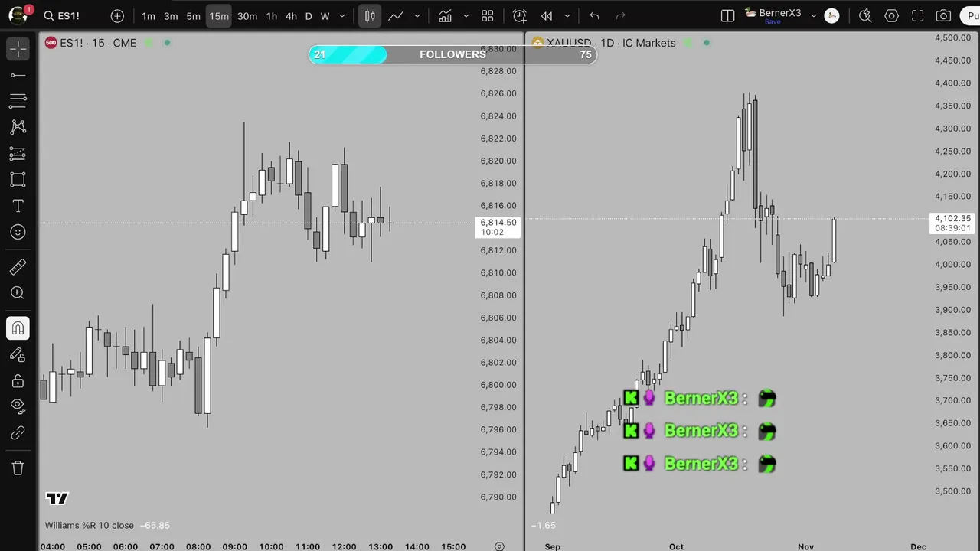Create a new alert
Viewport: 980px width, 551px height.
tap(520, 15)
